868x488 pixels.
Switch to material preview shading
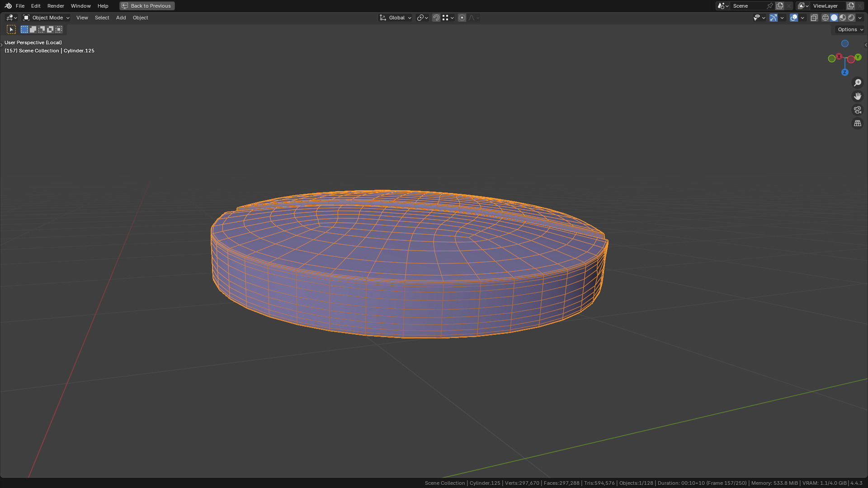click(843, 18)
